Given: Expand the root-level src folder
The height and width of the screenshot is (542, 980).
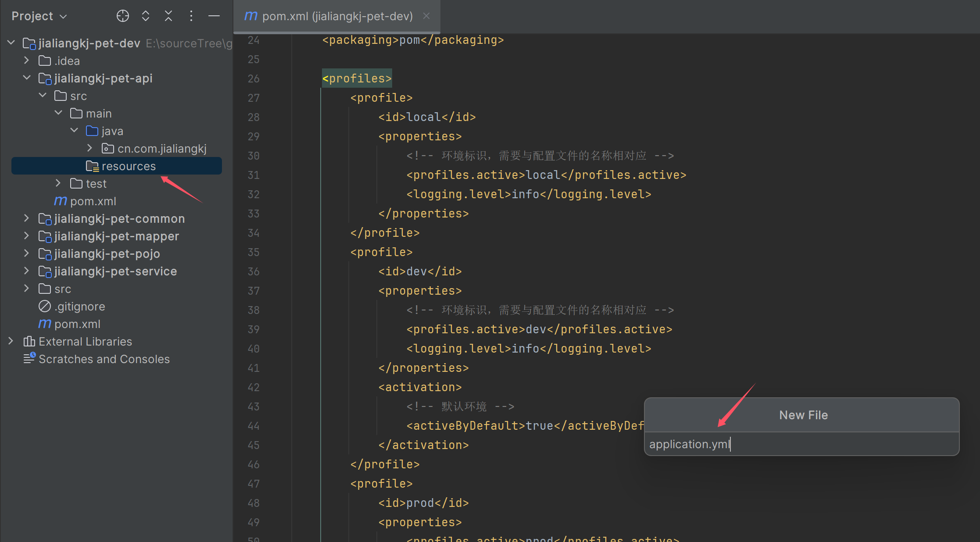Looking at the screenshot, I should (x=27, y=289).
